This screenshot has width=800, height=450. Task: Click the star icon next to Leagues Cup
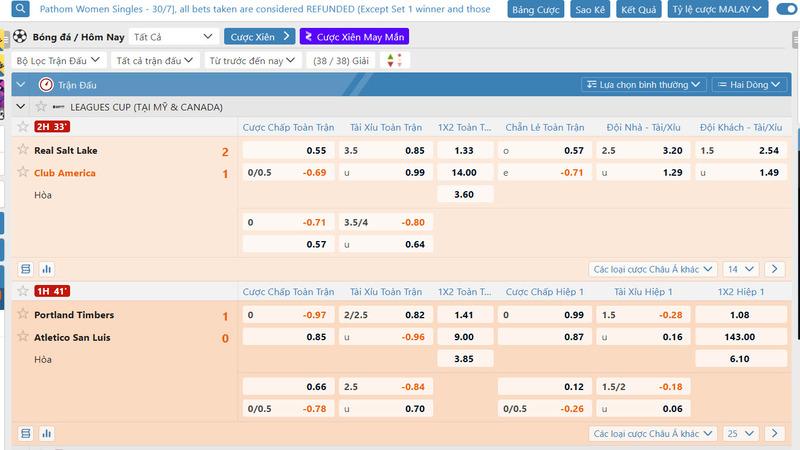tap(41, 107)
